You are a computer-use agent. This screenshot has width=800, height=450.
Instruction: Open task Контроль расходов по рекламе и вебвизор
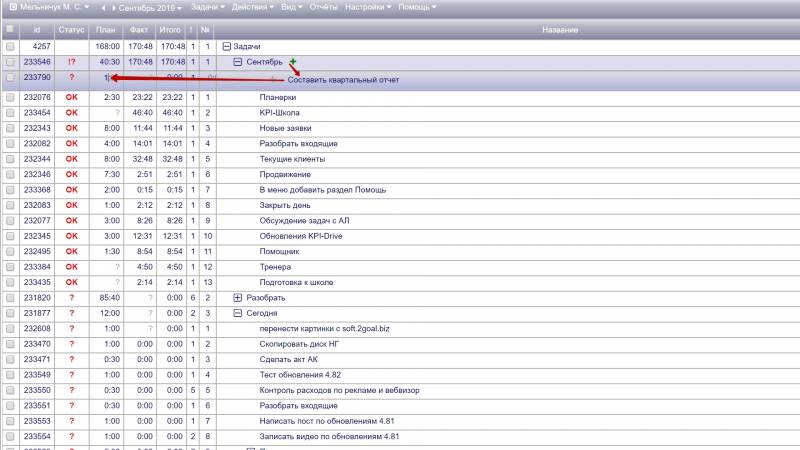(x=339, y=390)
